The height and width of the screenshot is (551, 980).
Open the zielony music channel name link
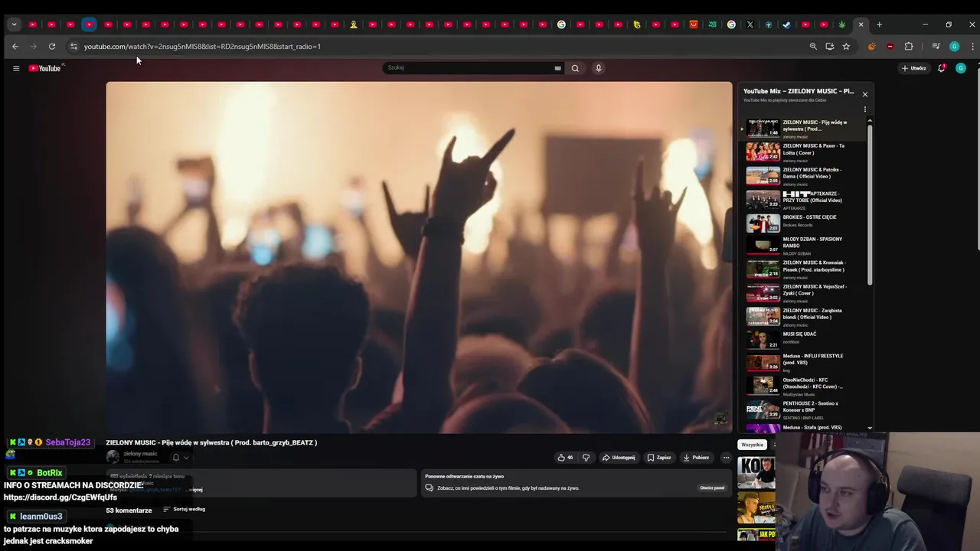tap(140, 454)
